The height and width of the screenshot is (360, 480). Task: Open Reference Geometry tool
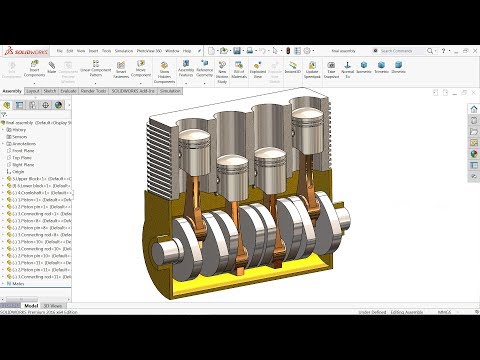[x=204, y=68]
